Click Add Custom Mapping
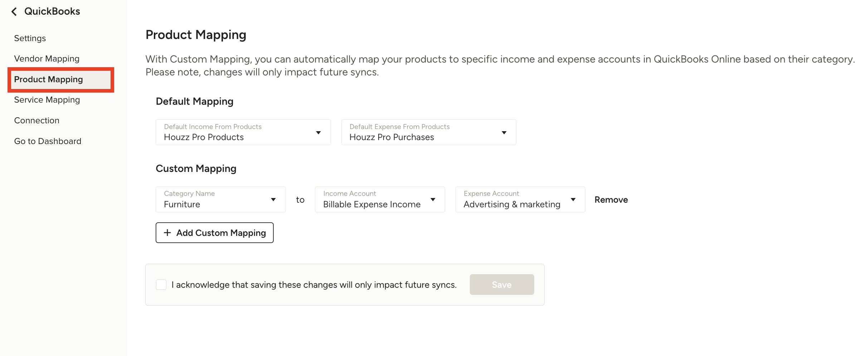868x356 pixels. (x=214, y=232)
